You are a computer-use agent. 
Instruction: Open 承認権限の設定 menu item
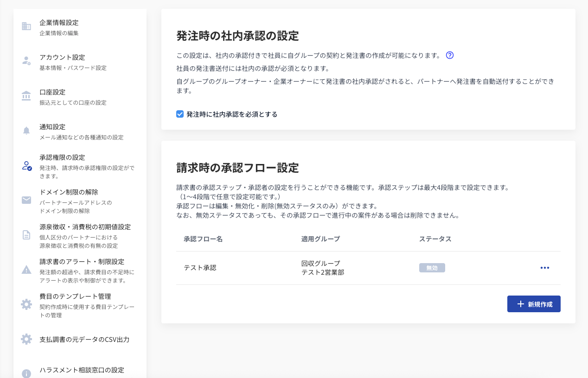pyautogui.click(x=63, y=157)
